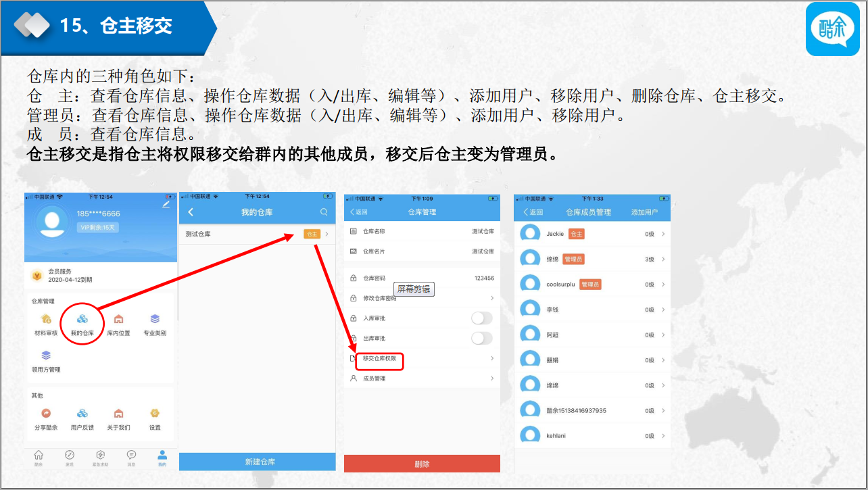Toggle the 出库审批 switch
Screen dimensions: 868x490
click(x=482, y=338)
